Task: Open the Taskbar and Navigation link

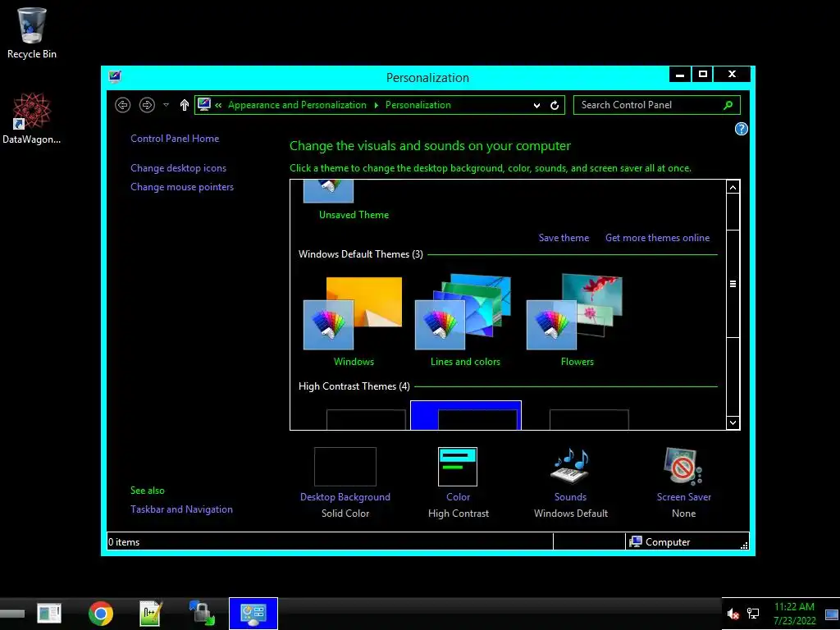Action: click(181, 509)
